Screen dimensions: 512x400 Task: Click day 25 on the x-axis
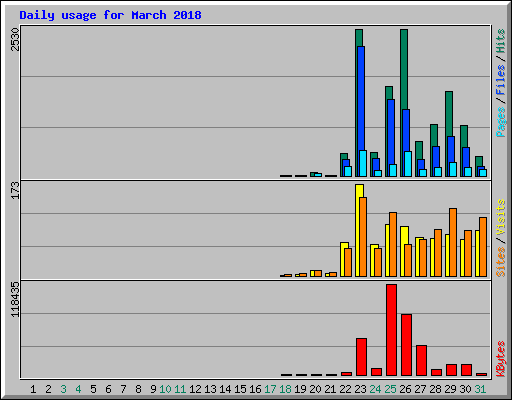pos(390,389)
